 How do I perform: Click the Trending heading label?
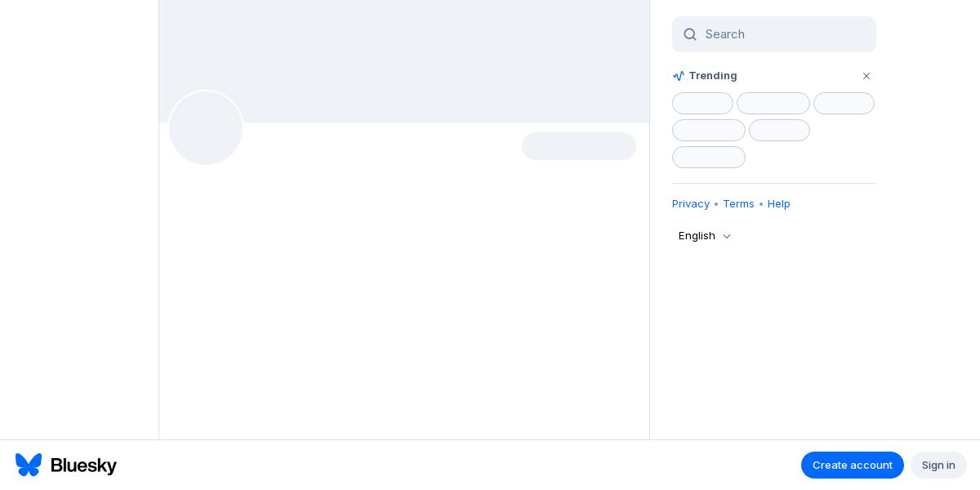point(713,76)
